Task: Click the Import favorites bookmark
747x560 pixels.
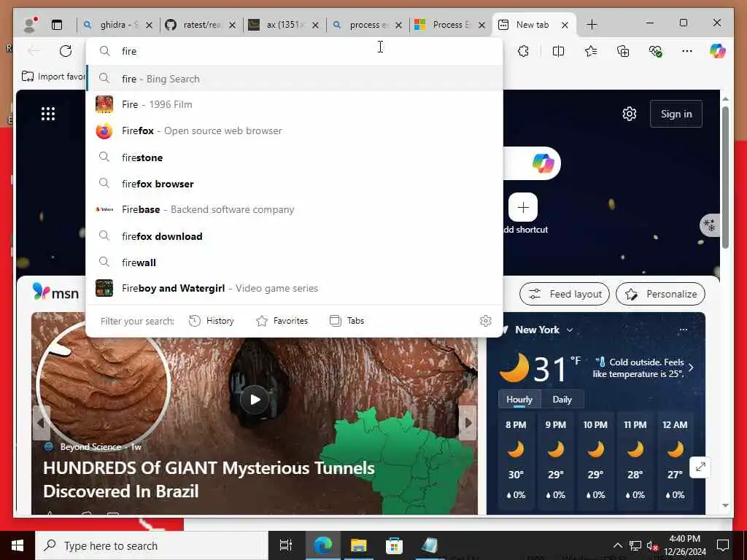Action: pyautogui.click(x=53, y=76)
